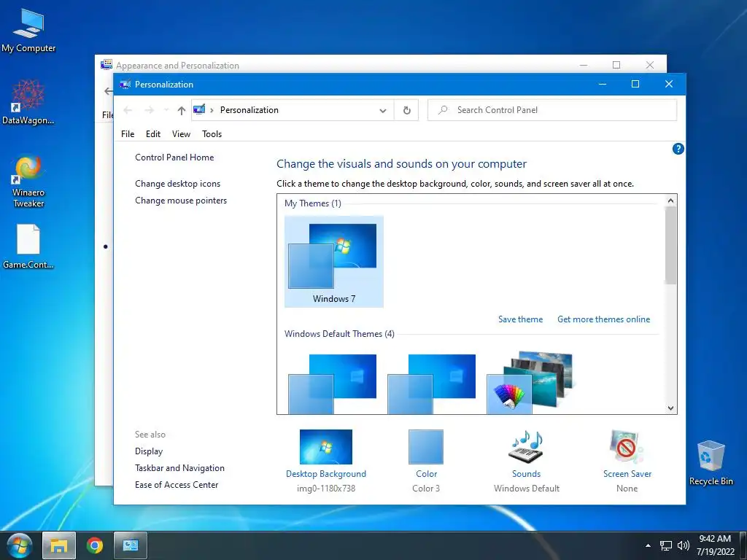The width and height of the screenshot is (747, 560).
Task: Open the My Computer desktop icon
Action: [28, 31]
